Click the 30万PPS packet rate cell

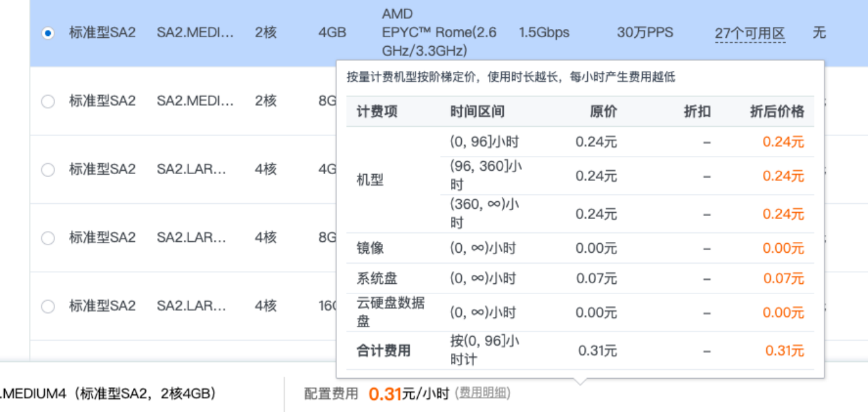point(645,33)
